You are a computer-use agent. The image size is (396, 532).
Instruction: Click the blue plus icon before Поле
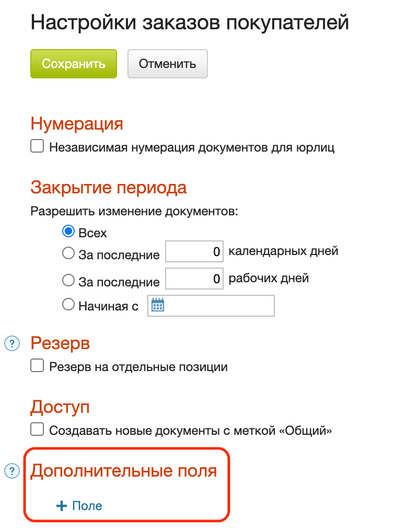[60, 505]
